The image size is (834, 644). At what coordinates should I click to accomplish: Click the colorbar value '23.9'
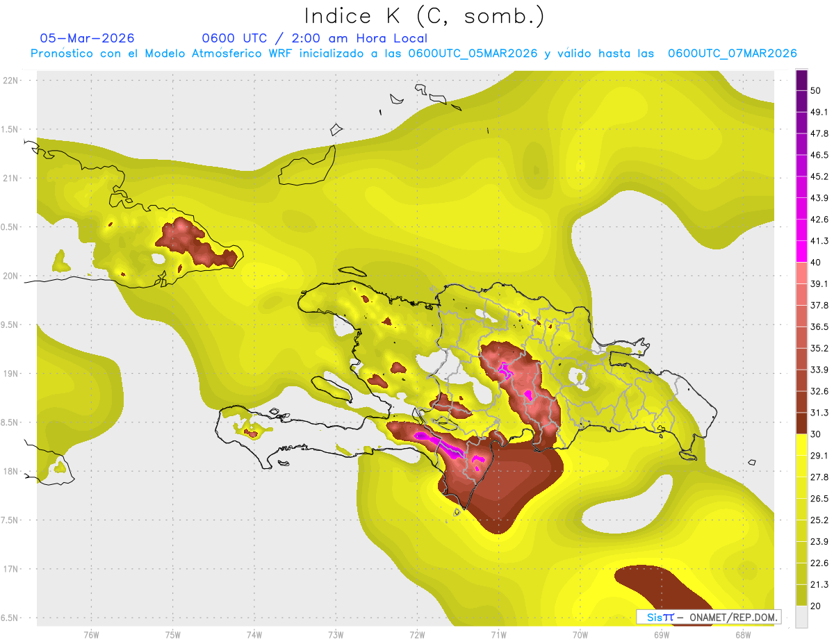coord(819,542)
